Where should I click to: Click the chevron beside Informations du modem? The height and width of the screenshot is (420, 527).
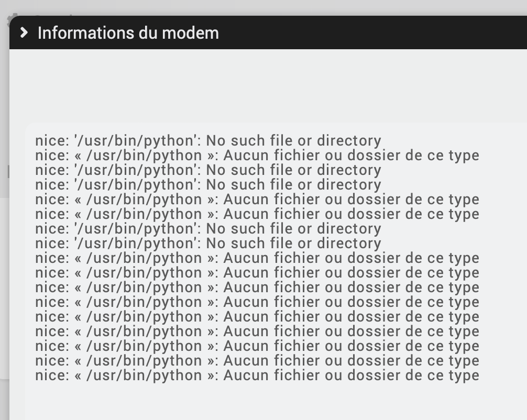tap(24, 32)
